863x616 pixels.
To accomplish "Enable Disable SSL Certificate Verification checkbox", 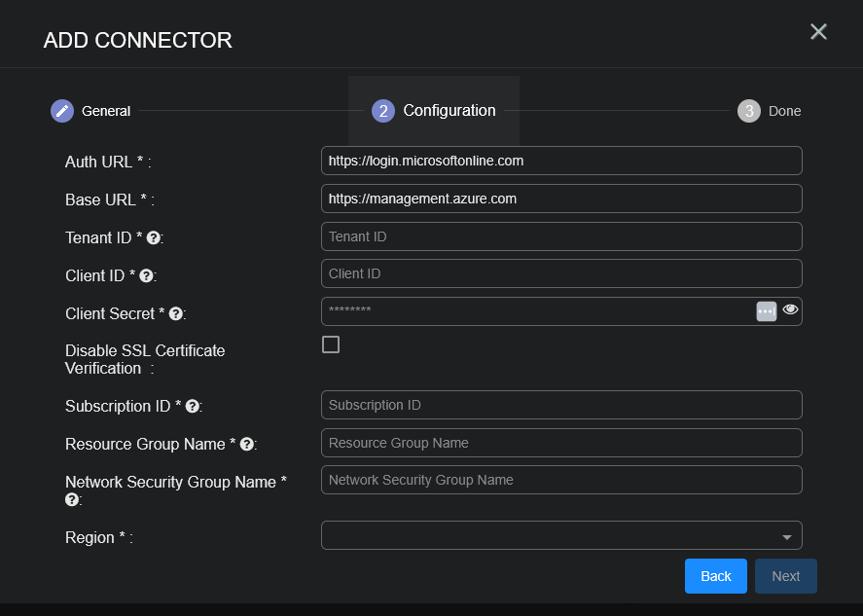I will pyautogui.click(x=331, y=344).
